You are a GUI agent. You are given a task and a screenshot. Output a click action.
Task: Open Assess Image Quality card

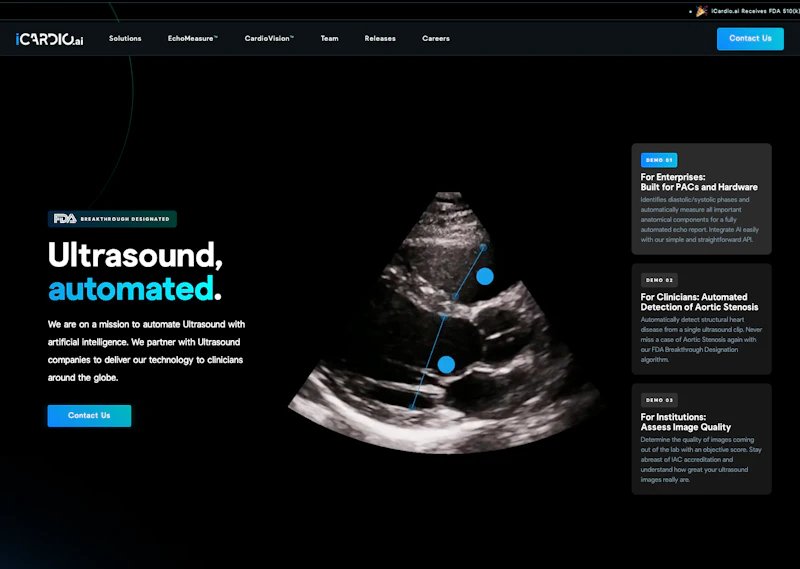tap(702, 439)
